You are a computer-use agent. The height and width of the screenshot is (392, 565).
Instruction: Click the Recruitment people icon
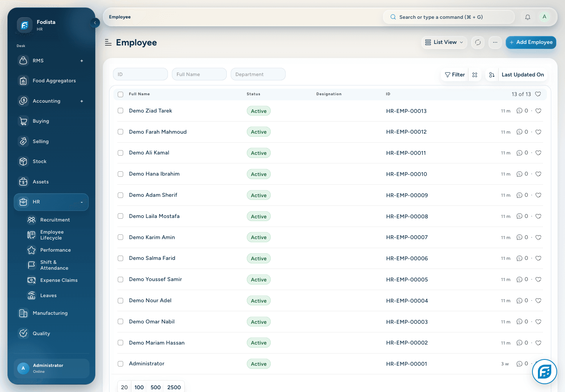click(31, 220)
